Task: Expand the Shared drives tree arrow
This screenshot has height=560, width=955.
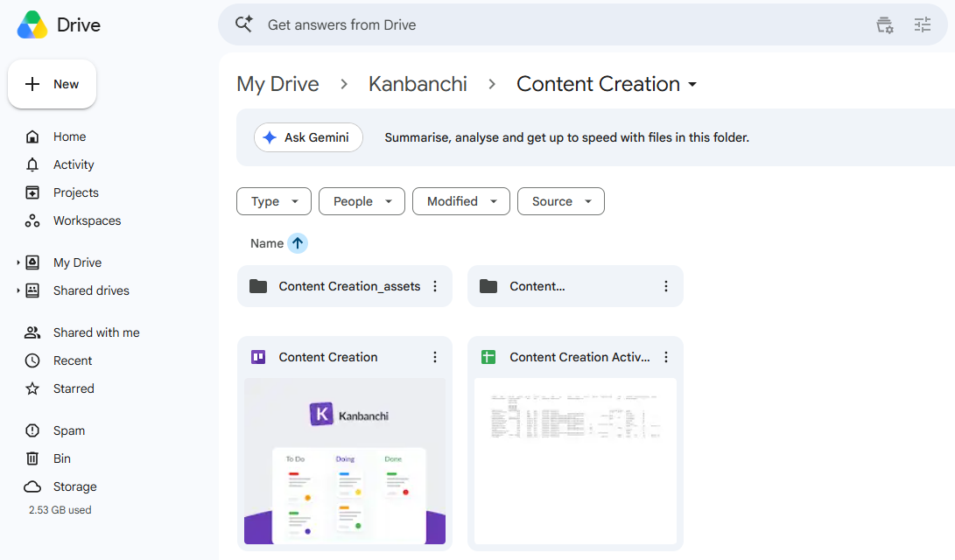Action: tap(18, 290)
